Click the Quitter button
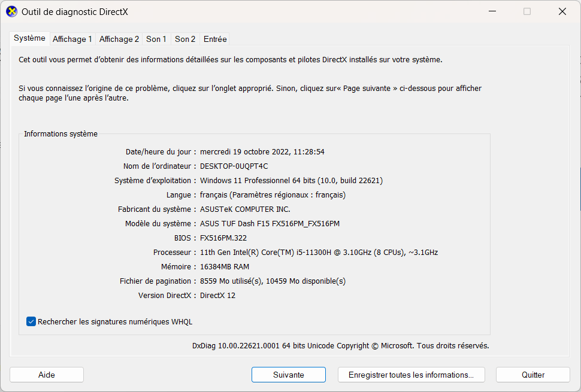Image resolution: width=581 pixels, height=392 pixels. pyautogui.click(x=533, y=375)
